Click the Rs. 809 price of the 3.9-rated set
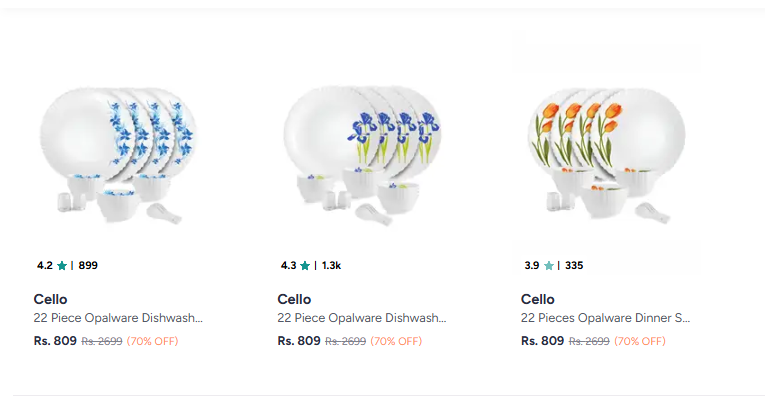Viewport: 765px width, 403px height. [542, 341]
